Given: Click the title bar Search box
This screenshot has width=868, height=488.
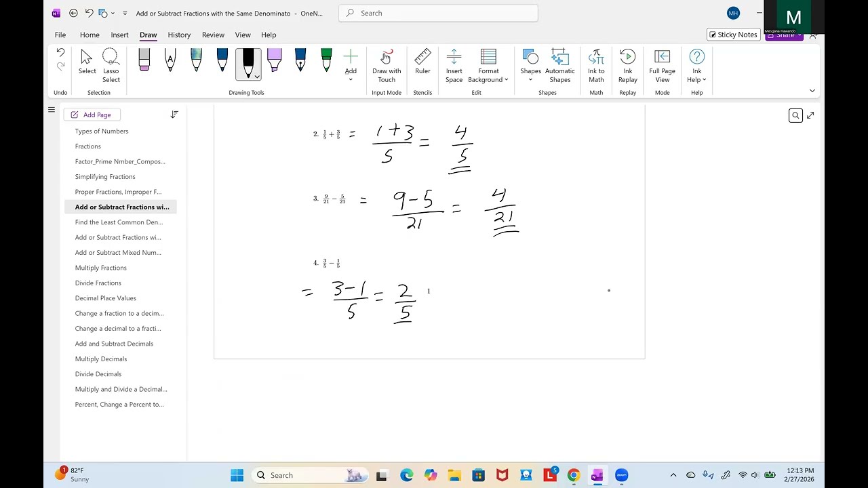Looking at the screenshot, I should tap(438, 13).
